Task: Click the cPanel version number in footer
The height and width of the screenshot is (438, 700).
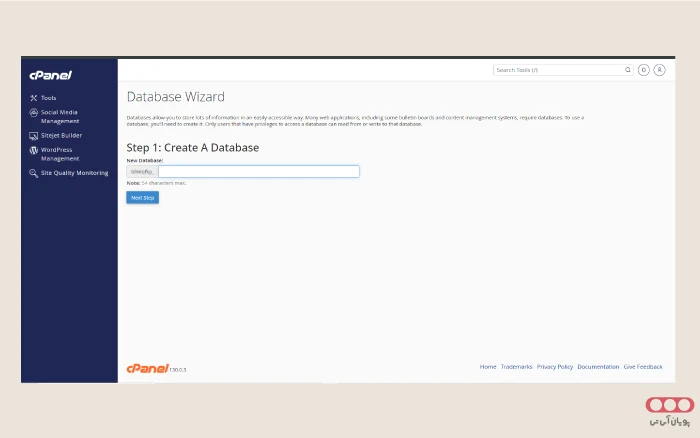Action: click(178, 370)
